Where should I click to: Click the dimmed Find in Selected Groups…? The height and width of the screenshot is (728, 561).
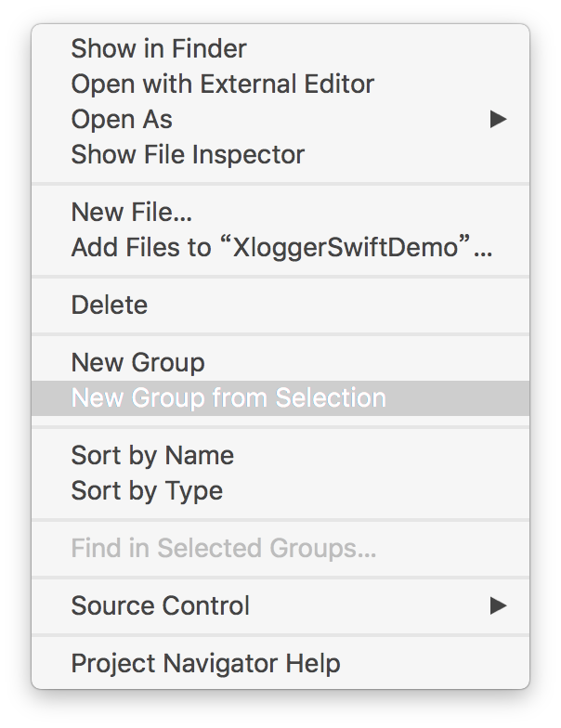(224, 548)
